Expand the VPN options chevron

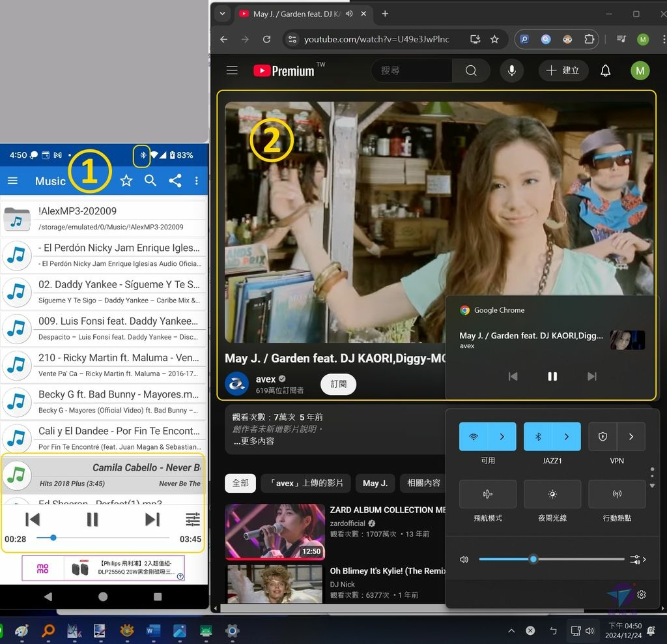(631, 436)
